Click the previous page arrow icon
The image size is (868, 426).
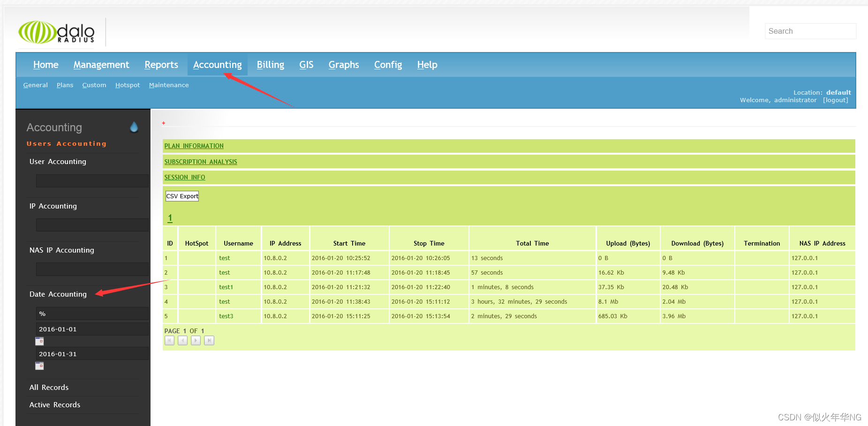(182, 340)
